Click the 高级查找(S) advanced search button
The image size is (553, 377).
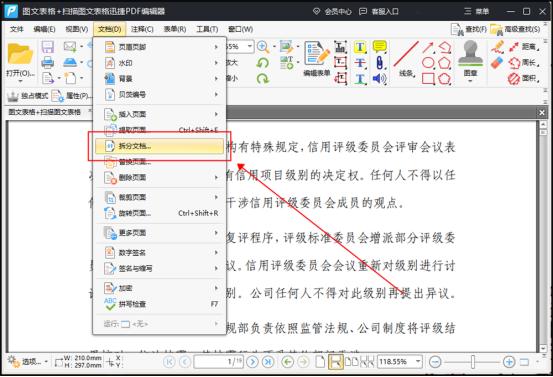coord(515,29)
